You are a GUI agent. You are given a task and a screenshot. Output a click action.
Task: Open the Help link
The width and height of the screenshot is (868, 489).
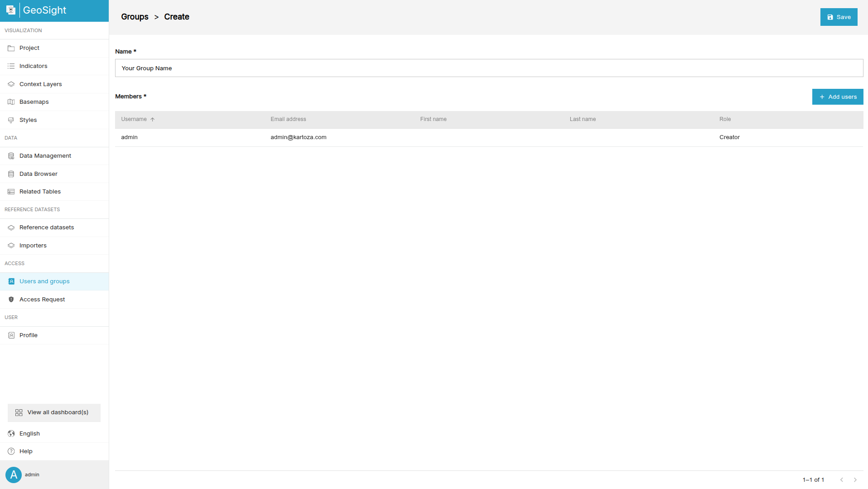[x=54, y=451]
